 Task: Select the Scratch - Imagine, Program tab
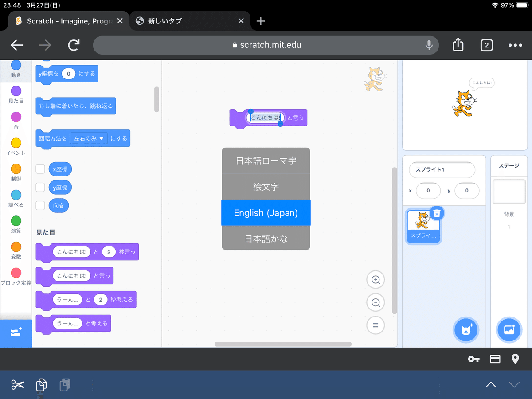point(69,21)
